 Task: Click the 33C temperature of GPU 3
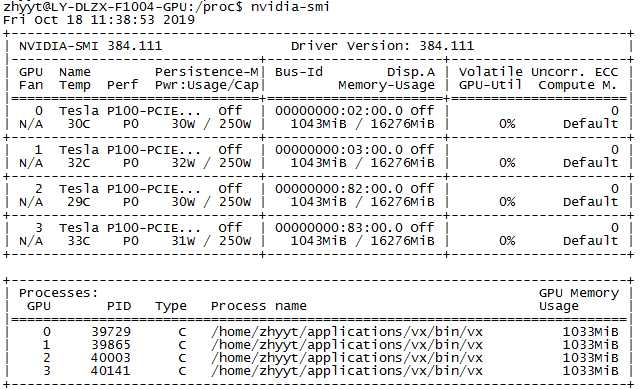click(79, 241)
